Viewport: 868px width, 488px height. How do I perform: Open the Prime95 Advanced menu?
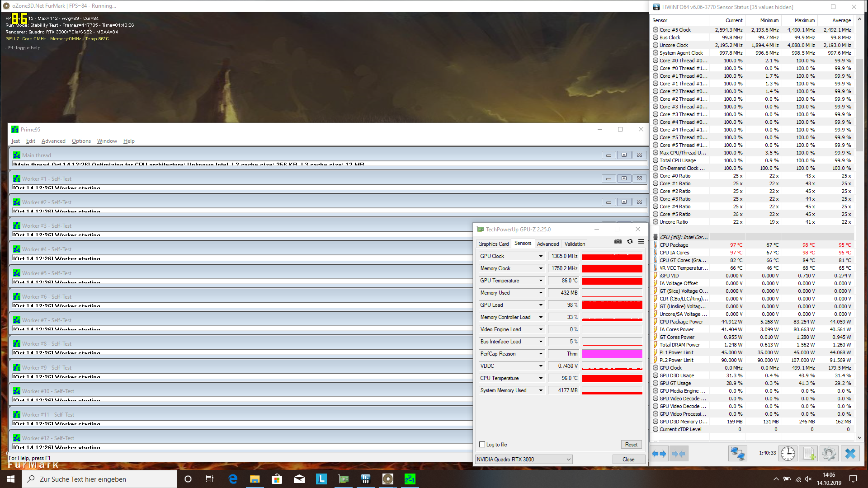pos(53,141)
